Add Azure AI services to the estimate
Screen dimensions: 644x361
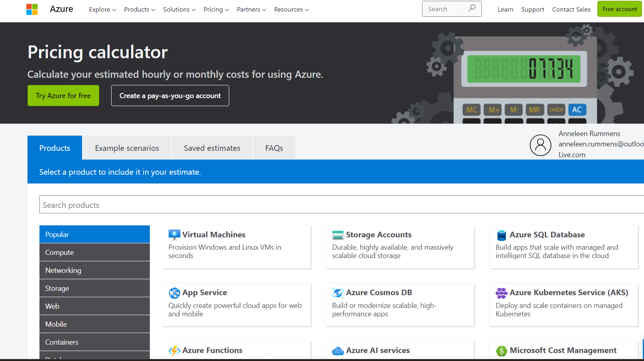[x=400, y=350]
